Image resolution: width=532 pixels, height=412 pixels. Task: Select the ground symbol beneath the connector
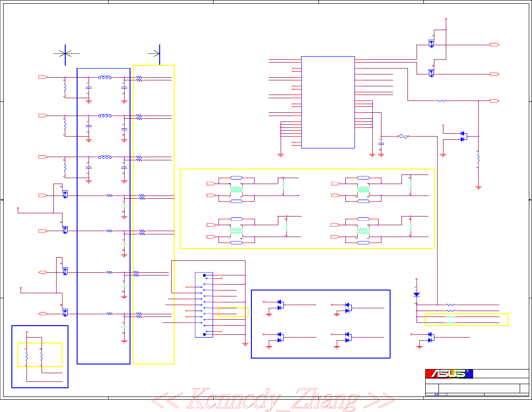[245, 344]
